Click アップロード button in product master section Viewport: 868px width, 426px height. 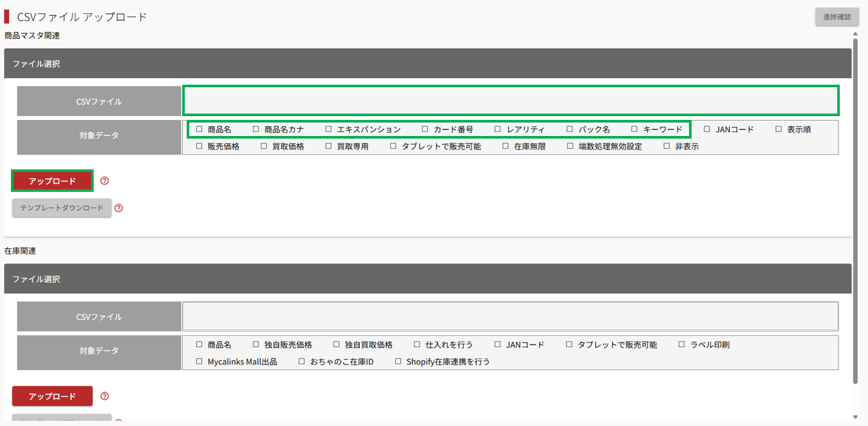pyautogui.click(x=52, y=181)
